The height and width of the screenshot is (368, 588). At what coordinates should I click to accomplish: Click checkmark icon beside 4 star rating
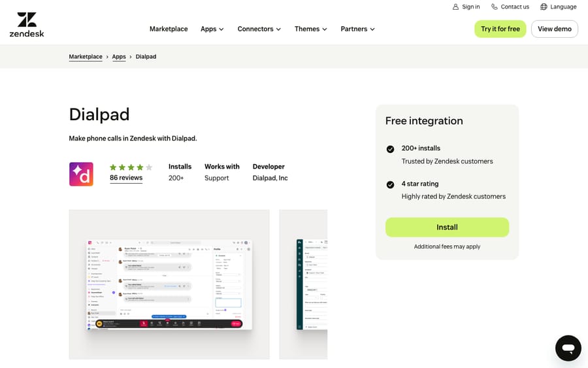click(390, 184)
